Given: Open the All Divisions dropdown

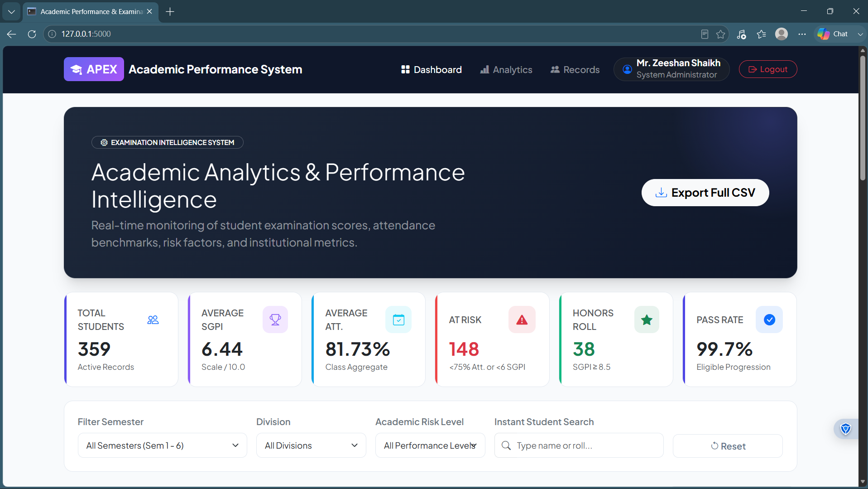Looking at the screenshot, I should click(311, 445).
